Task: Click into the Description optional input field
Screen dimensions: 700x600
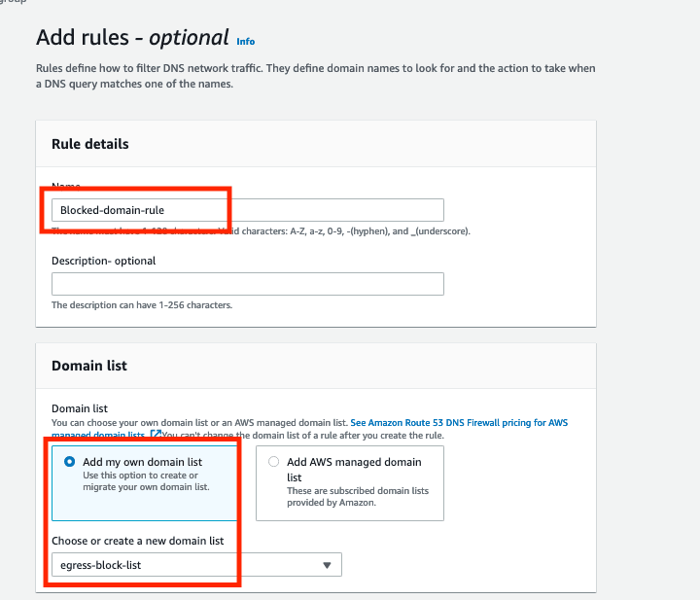Action: 248,284
